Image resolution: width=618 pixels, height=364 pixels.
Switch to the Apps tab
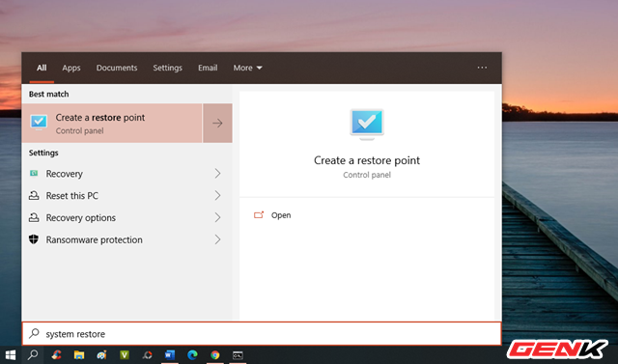71,68
